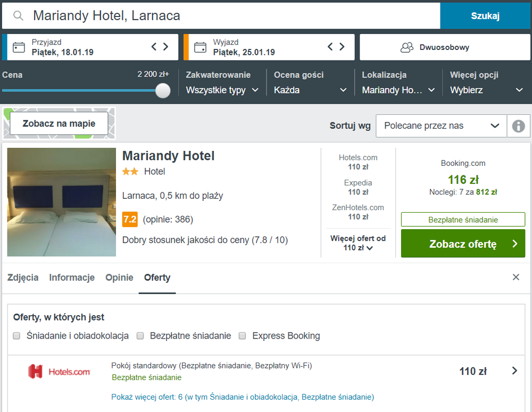
Task: Click the guests icon for Dwuosobowy
Action: pos(407,47)
